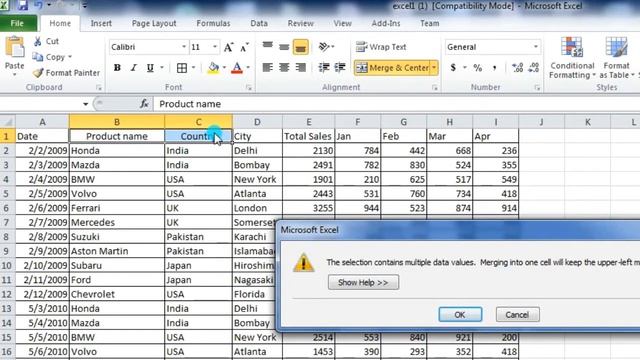Apply Accounting dollar number format
Image resolution: width=640 pixels, height=360 pixels.
click(x=453, y=67)
